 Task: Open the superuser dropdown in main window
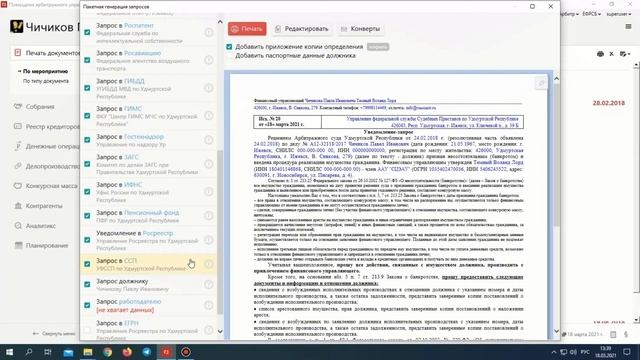point(618,14)
